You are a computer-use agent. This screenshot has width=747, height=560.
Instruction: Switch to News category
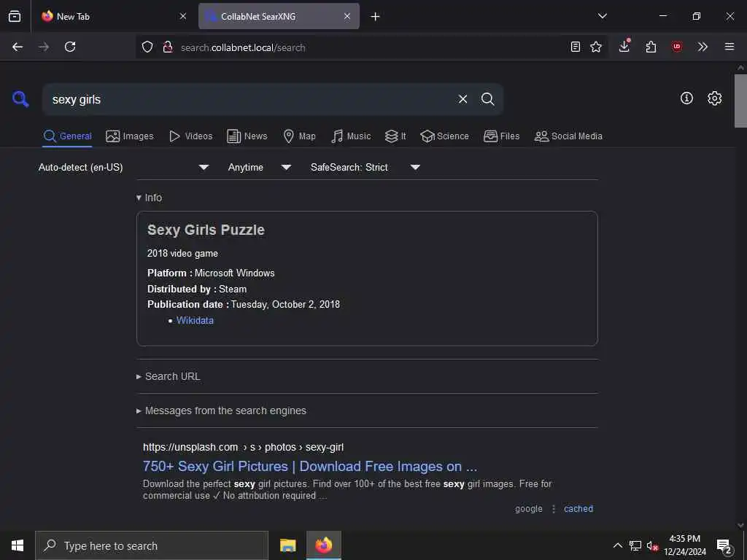[x=247, y=136]
